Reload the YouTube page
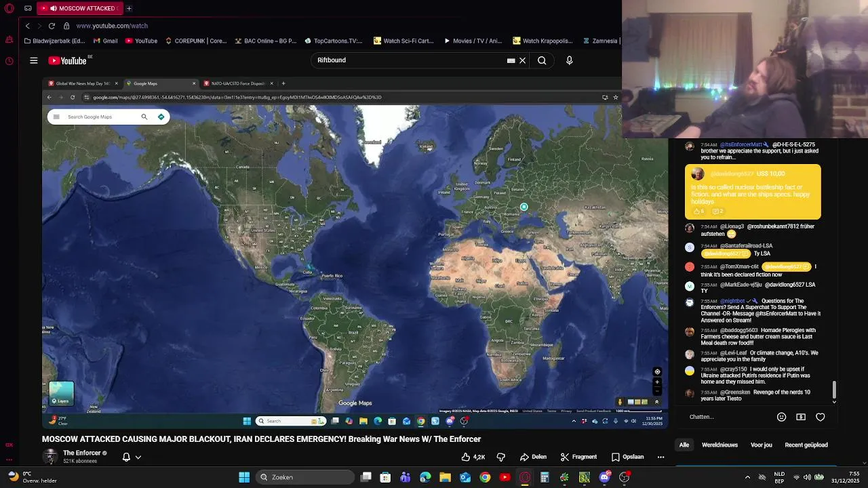868x488 pixels. point(52,26)
